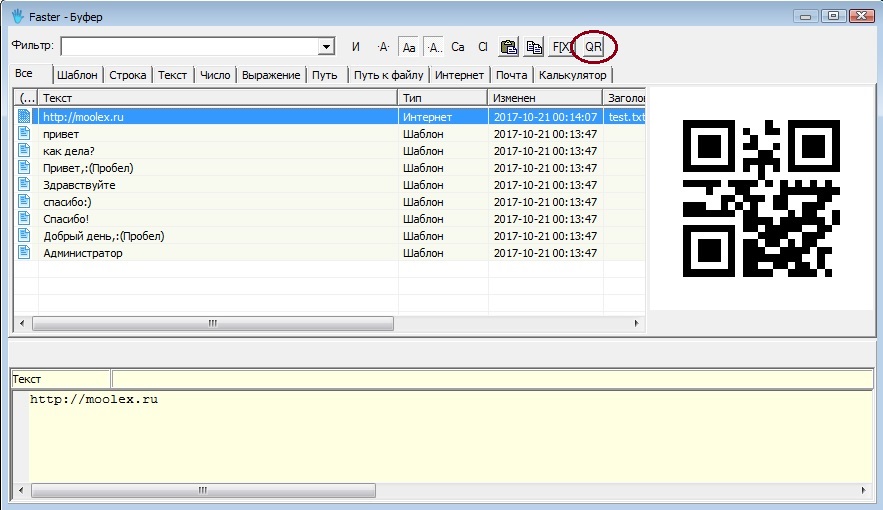This screenshot has width=883, height=510.
Task: Click document icon of Администратор row
Action: coord(24,252)
